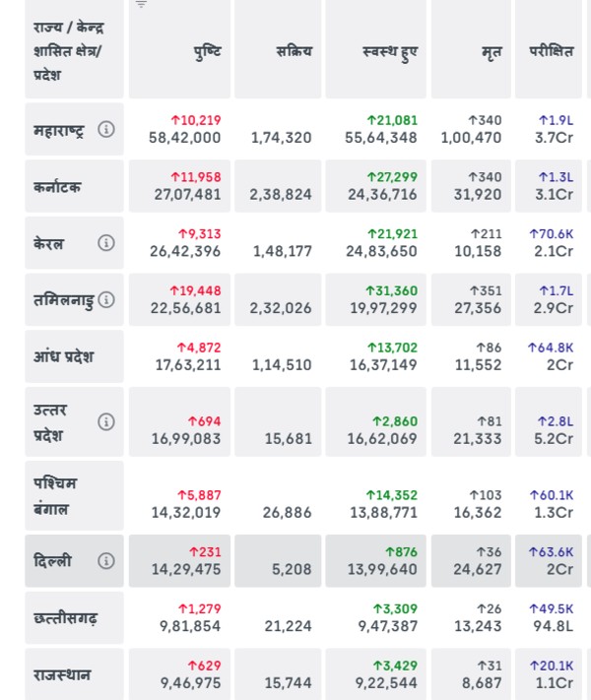This screenshot has height=700, width=591.
Task: Open the आंध्र प्रदेश state entry
Action: (x=64, y=356)
